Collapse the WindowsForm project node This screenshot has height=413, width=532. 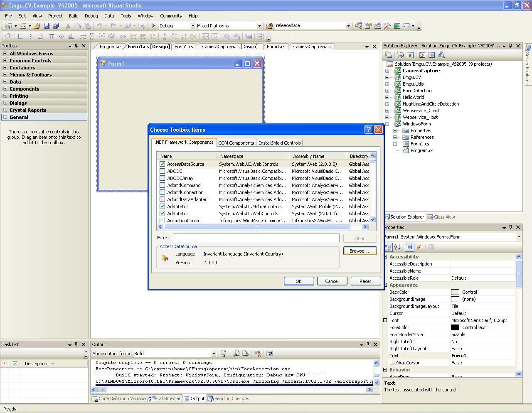click(x=387, y=124)
